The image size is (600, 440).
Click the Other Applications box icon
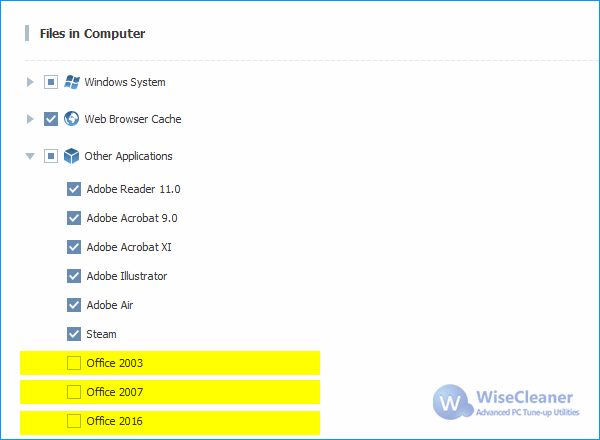coord(72,156)
